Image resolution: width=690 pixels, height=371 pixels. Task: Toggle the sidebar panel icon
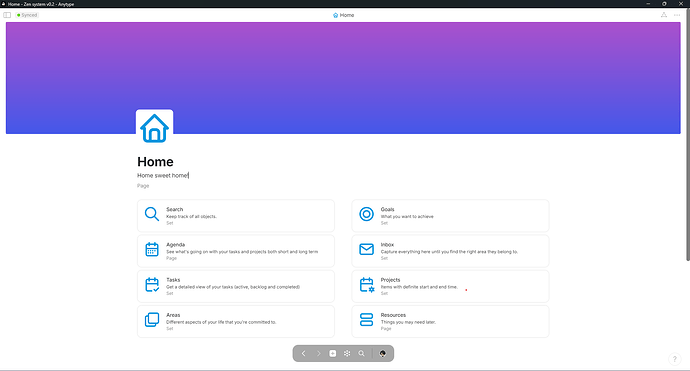point(7,15)
